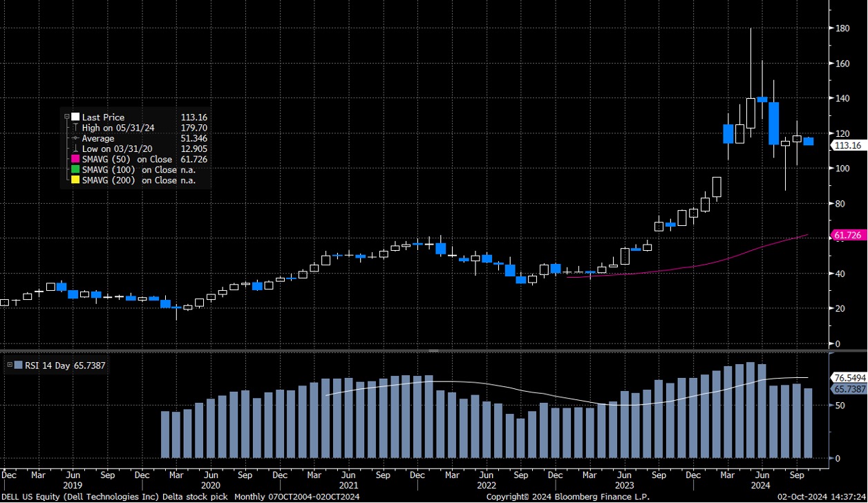Click the Average marker icon in legend
Viewport: 868px width, 503px height.
pyautogui.click(x=75, y=138)
